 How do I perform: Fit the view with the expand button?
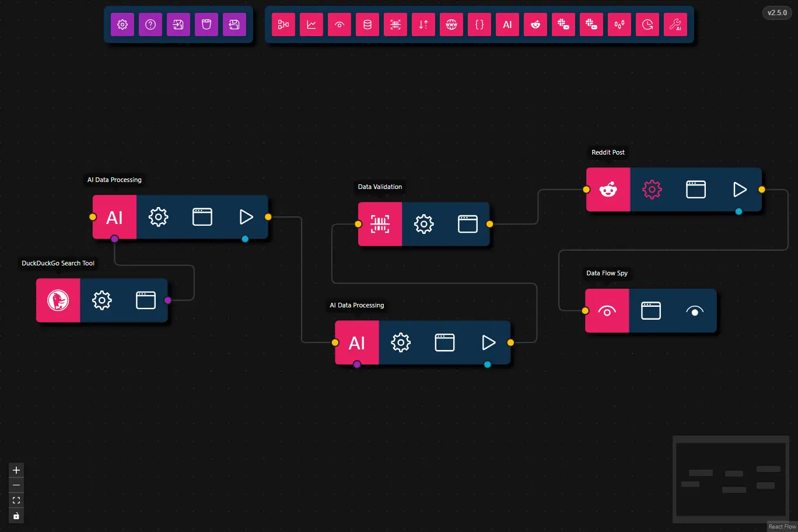coord(16,500)
